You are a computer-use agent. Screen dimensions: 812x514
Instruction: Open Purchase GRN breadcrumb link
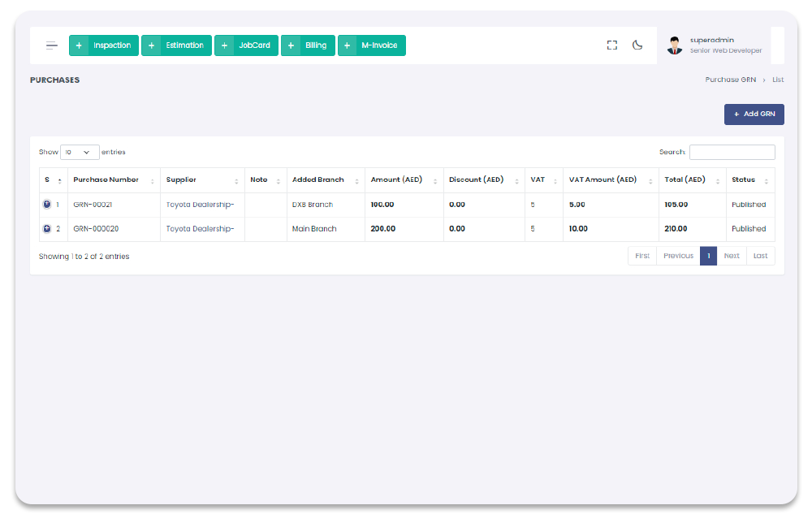coord(730,80)
